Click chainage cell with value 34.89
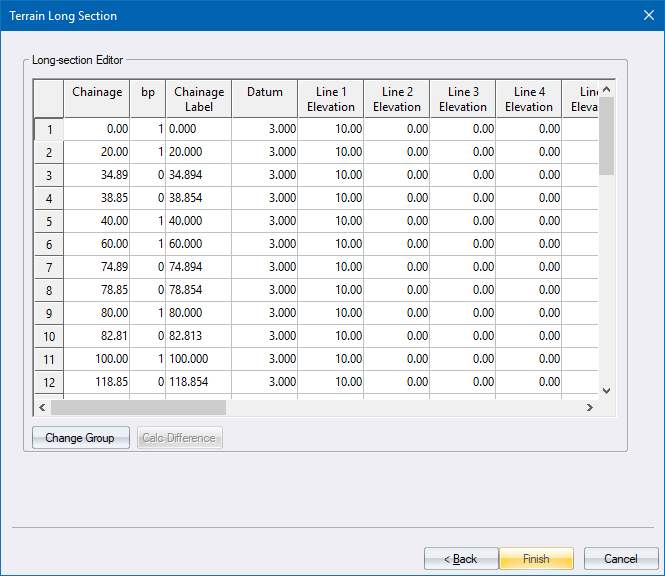The width and height of the screenshot is (665, 576). tap(97, 175)
